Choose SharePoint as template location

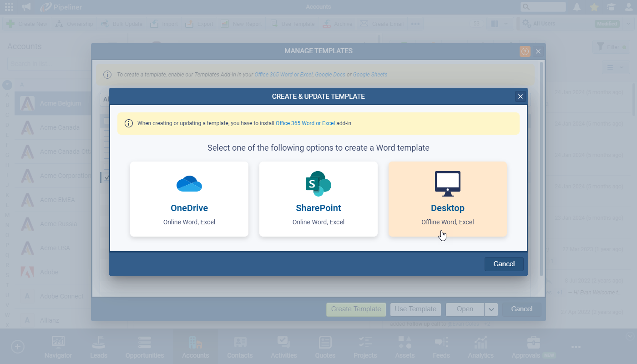click(318, 199)
